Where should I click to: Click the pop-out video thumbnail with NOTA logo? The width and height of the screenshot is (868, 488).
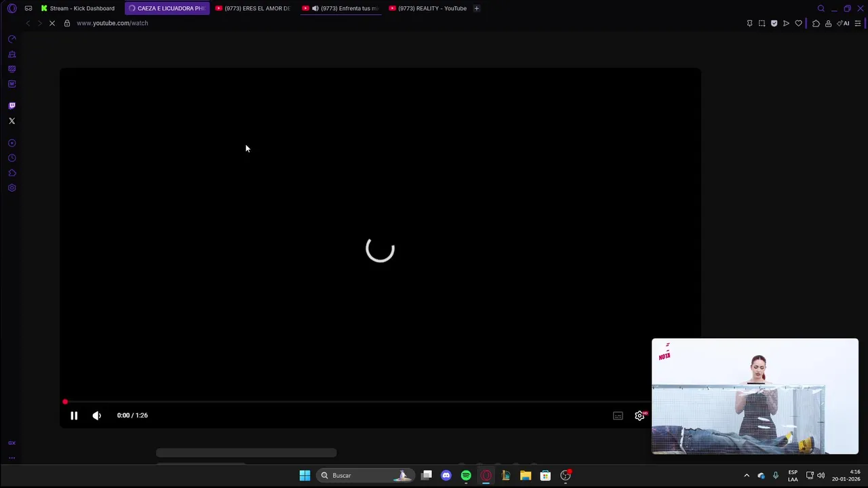click(x=755, y=396)
